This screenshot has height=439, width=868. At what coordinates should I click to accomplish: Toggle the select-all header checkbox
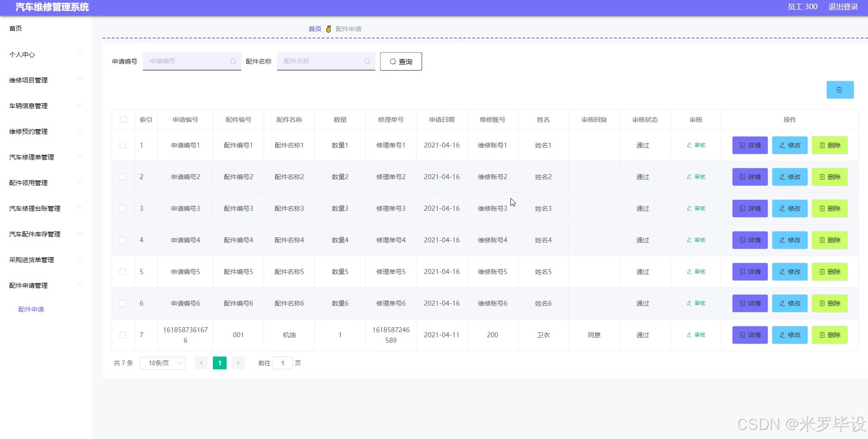click(x=124, y=120)
